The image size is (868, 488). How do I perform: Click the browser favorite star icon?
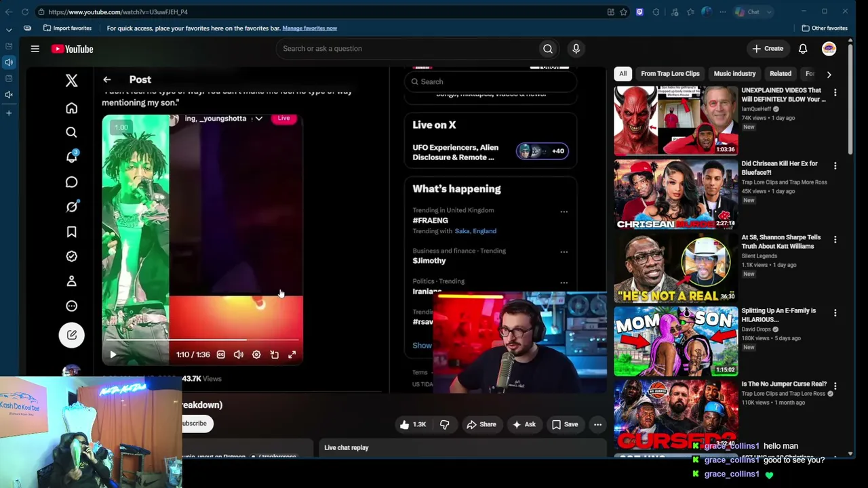coord(623,12)
